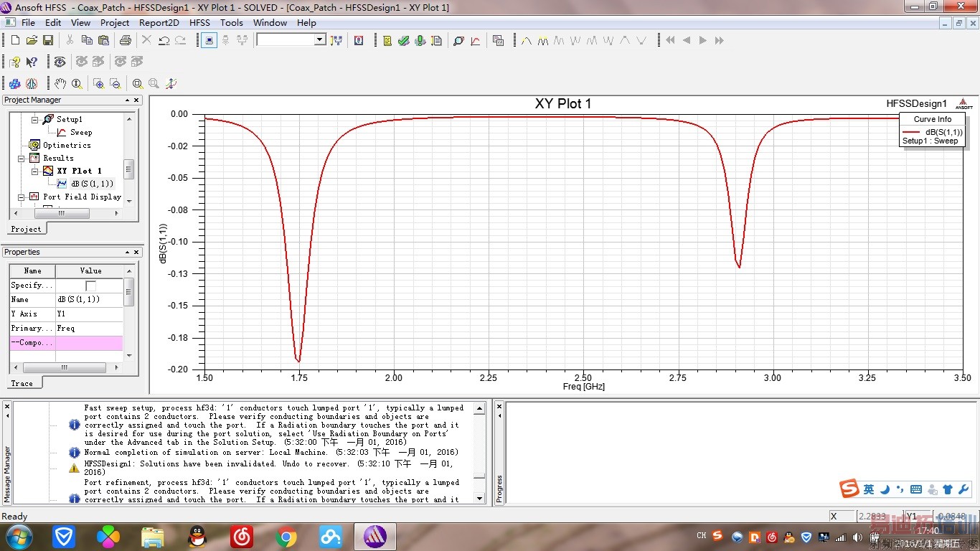This screenshot has width=980, height=551.
Task: Click the Undo arrow icon
Action: coord(164,41)
